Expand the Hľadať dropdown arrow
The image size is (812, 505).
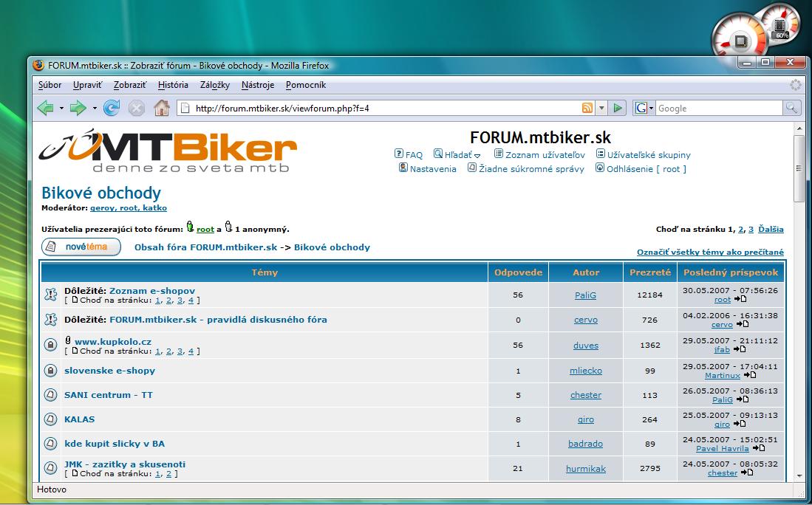pyautogui.click(x=477, y=156)
